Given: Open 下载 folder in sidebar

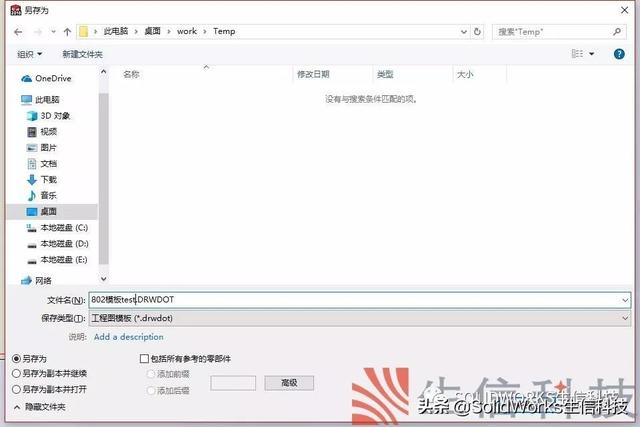Looking at the screenshot, I should [x=42, y=180].
